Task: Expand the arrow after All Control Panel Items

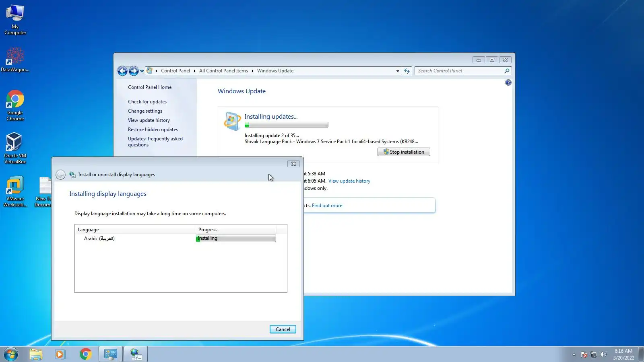Action: click(x=252, y=71)
